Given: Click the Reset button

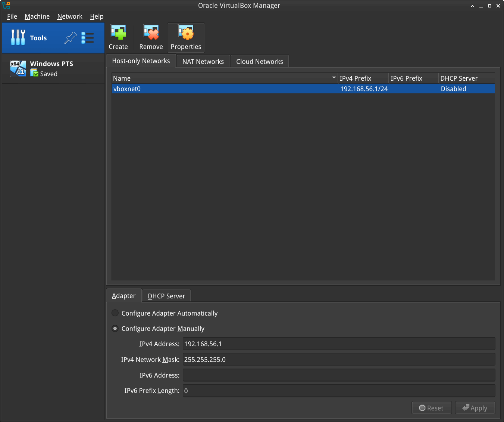Looking at the screenshot, I should coord(431,408).
